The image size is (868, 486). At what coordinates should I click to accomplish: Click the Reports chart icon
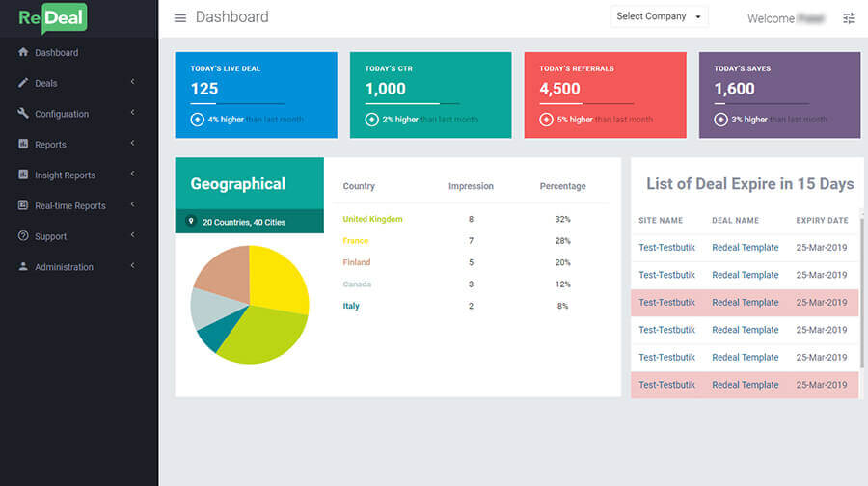[23, 144]
